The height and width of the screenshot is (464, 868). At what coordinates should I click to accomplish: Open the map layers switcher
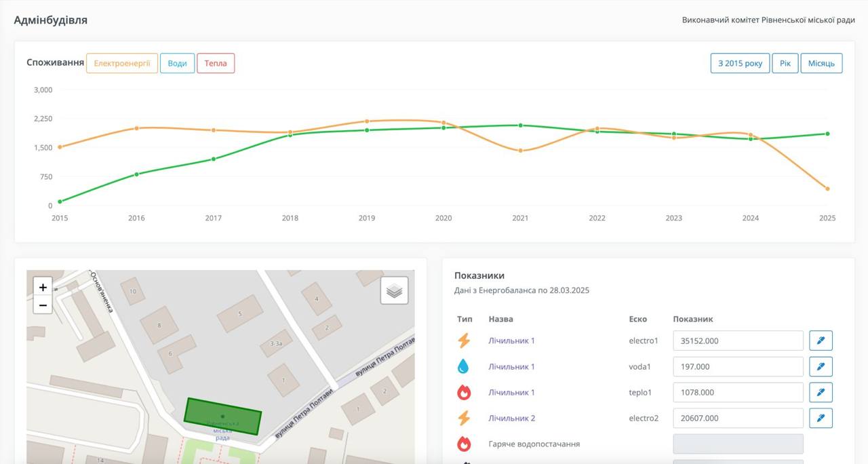click(x=394, y=290)
